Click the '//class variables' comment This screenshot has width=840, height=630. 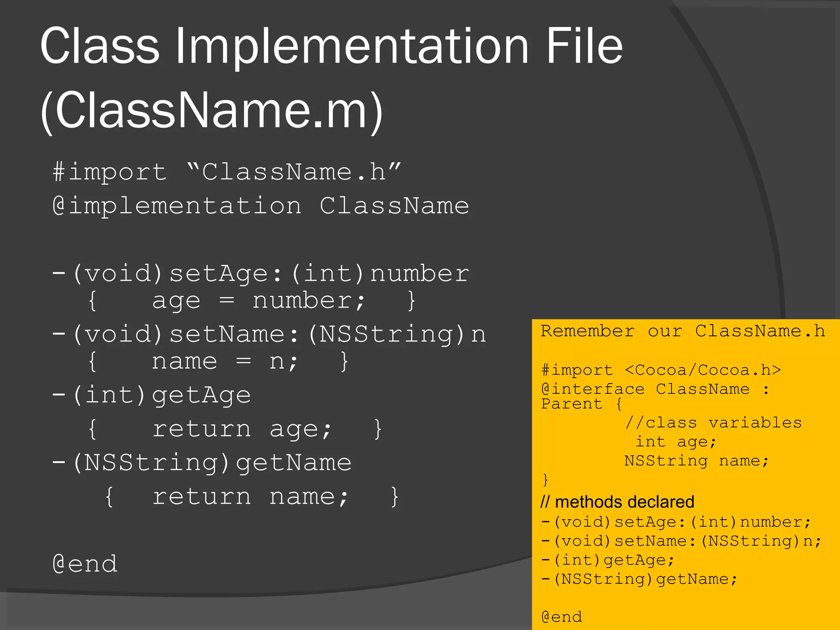[713, 422]
